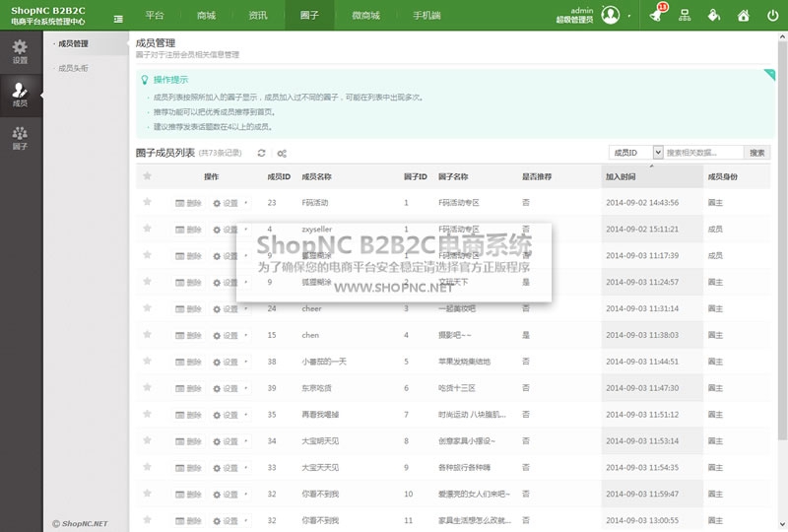
Task: Switch to the 圈子 top tab
Action: 309,15
